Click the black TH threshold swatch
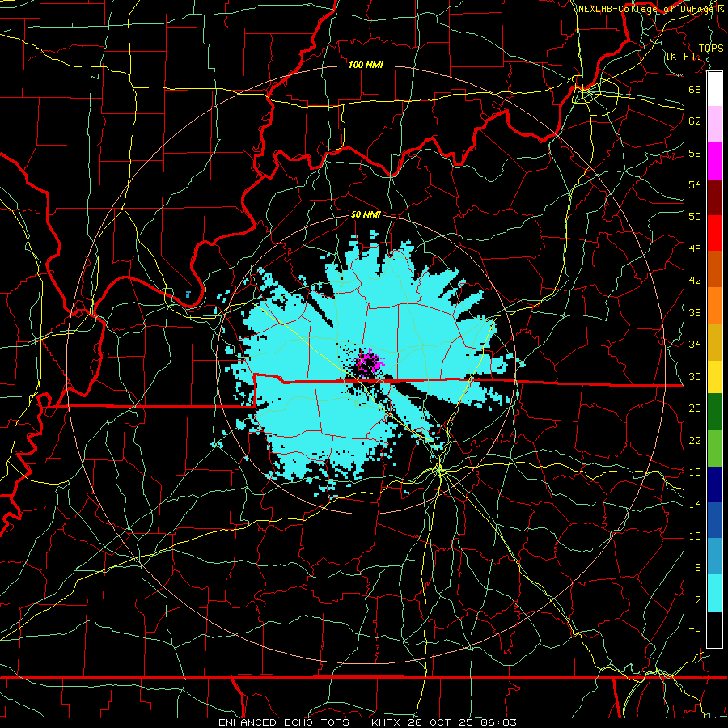 (x=714, y=629)
